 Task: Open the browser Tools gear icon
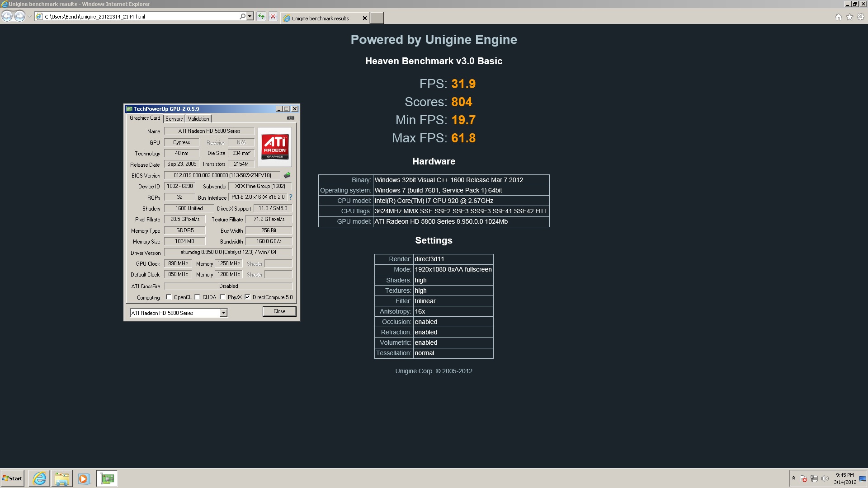click(861, 17)
